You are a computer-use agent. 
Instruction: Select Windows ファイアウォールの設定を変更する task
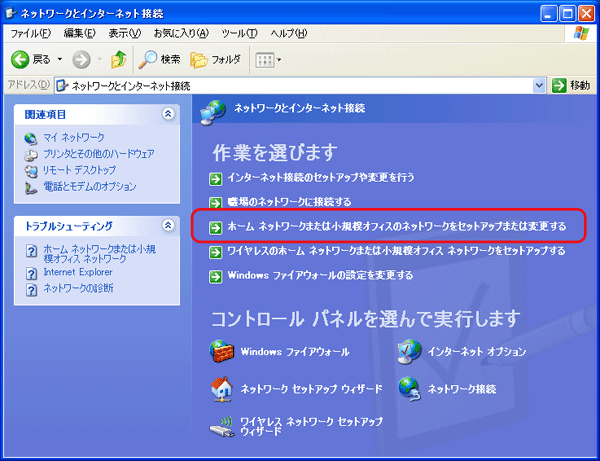[x=321, y=275]
